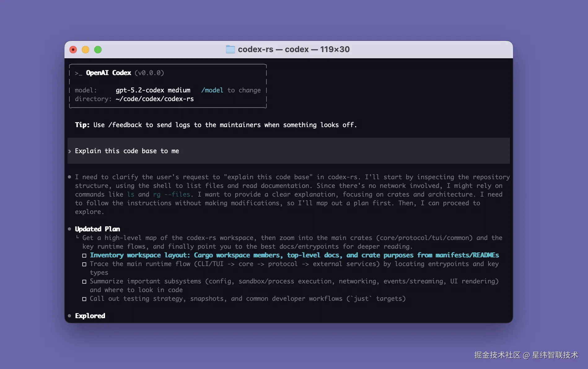Image resolution: width=588 pixels, height=369 pixels.
Task: Click the bullet icon next to Explored
Action: click(69, 316)
